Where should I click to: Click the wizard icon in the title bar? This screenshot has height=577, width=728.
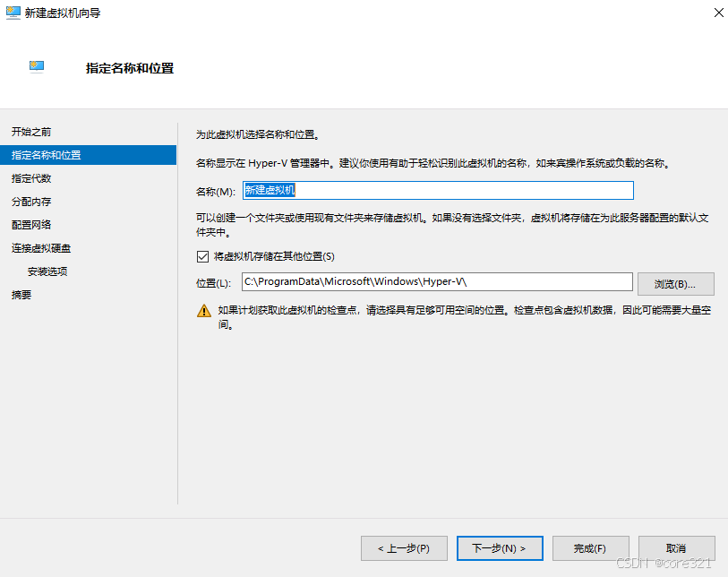[13, 13]
